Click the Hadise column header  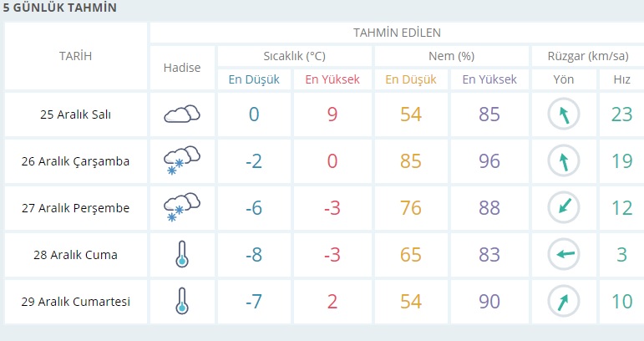pos(182,68)
